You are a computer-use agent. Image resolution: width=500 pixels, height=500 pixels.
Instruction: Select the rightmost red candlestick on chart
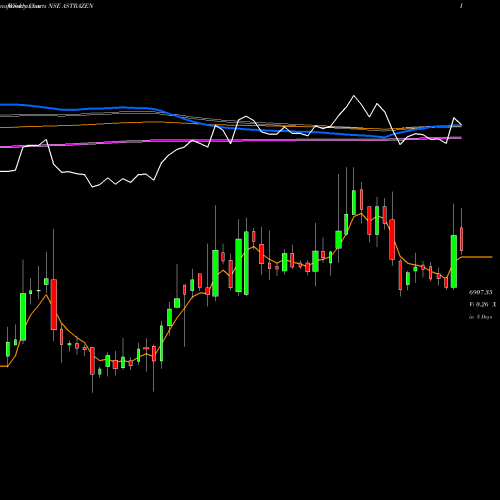(x=462, y=239)
